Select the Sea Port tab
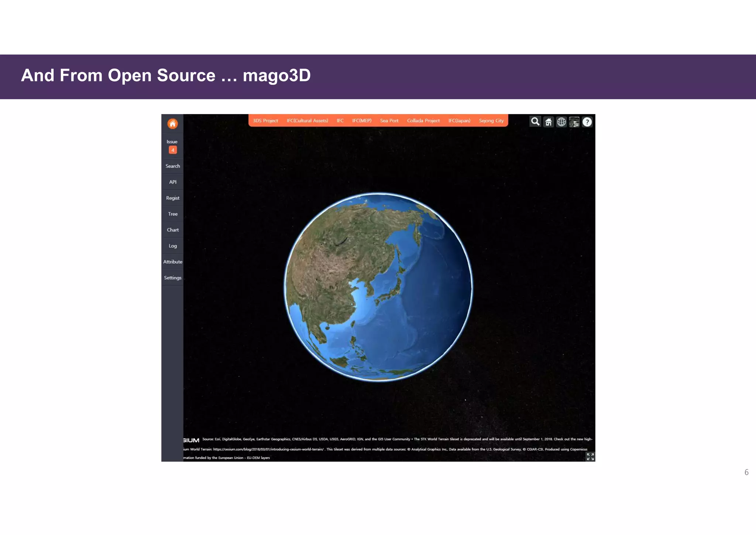The image size is (756, 535). pos(389,121)
